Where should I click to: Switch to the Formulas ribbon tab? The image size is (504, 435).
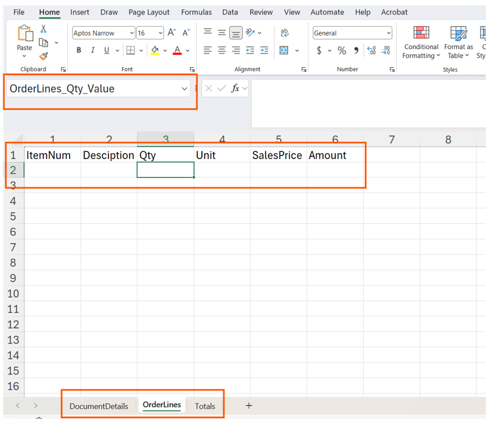point(197,12)
